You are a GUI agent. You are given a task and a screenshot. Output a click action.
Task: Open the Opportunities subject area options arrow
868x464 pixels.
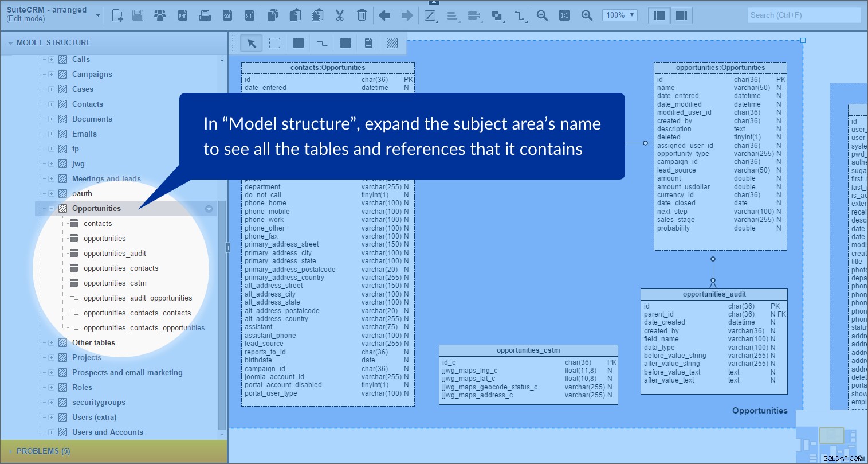click(x=209, y=209)
